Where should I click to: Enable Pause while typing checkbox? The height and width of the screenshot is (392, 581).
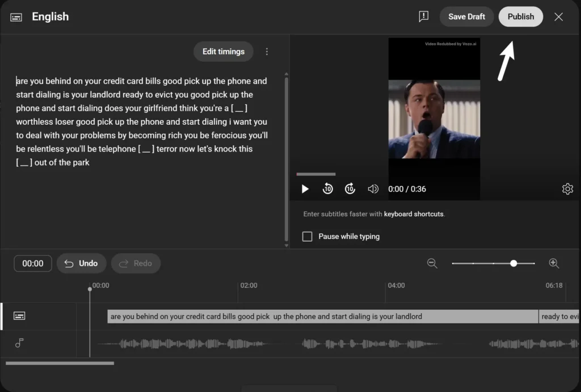pos(307,237)
